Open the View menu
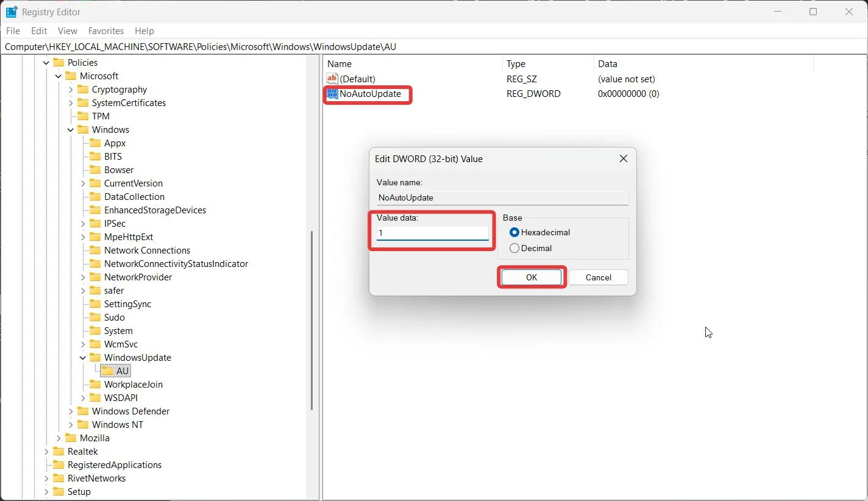Image resolution: width=868 pixels, height=501 pixels. [68, 30]
